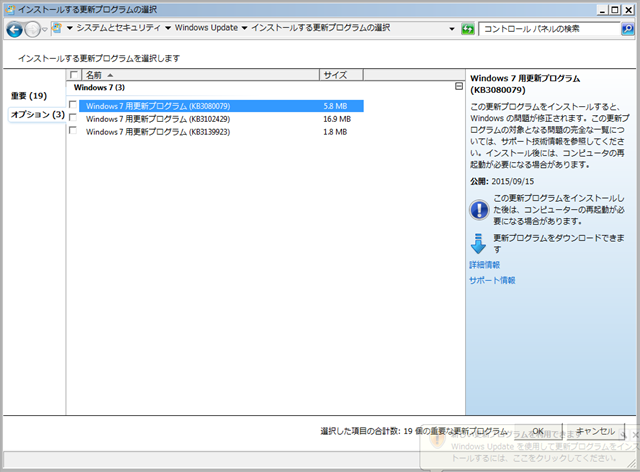
Task: Check the KB3102429 update checkbox
Action: pyautogui.click(x=73, y=118)
